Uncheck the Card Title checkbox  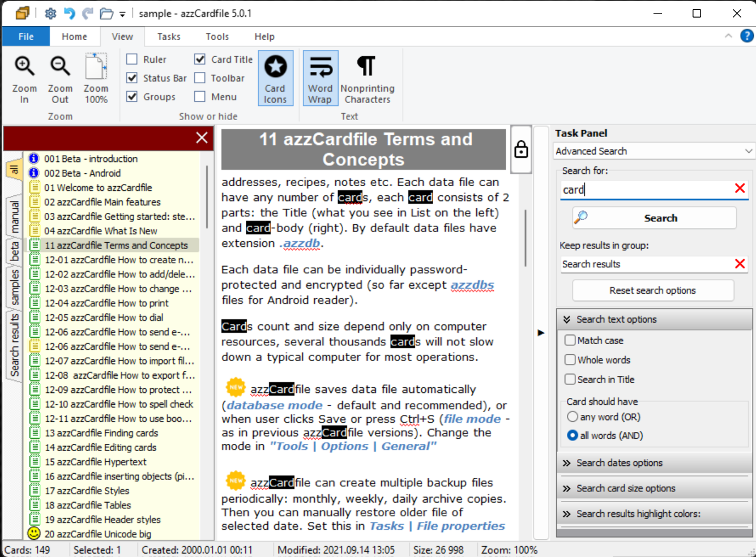200,59
